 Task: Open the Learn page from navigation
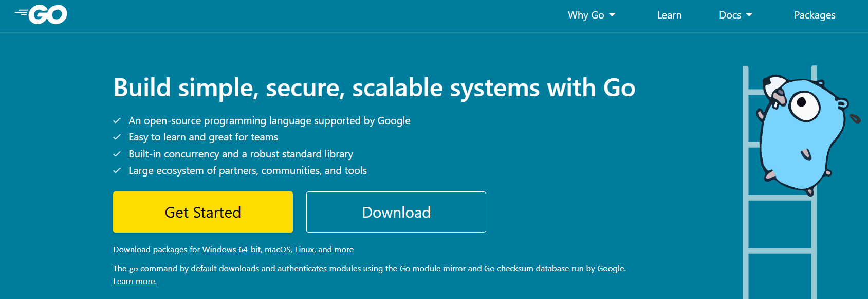point(669,15)
